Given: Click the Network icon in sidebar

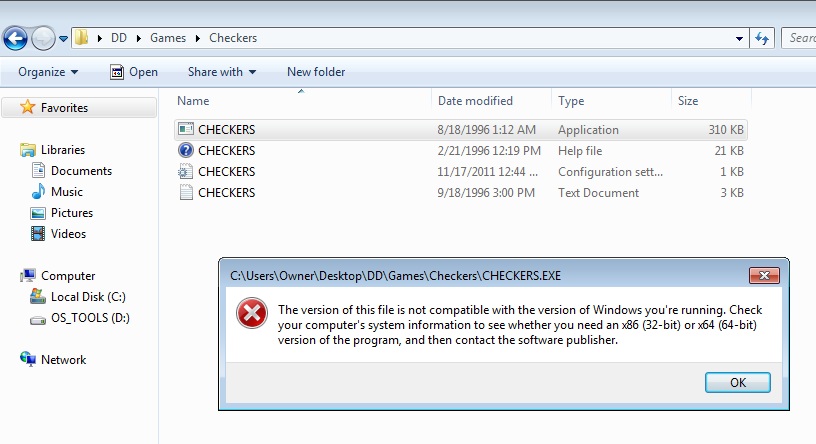Looking at the screenshot, I should (28, 359).
